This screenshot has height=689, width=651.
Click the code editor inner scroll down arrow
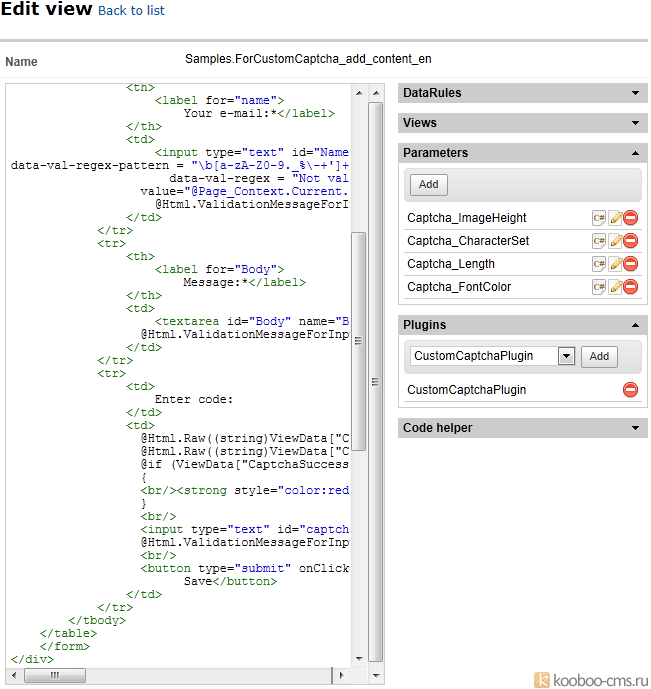click(x=359, y=658)
